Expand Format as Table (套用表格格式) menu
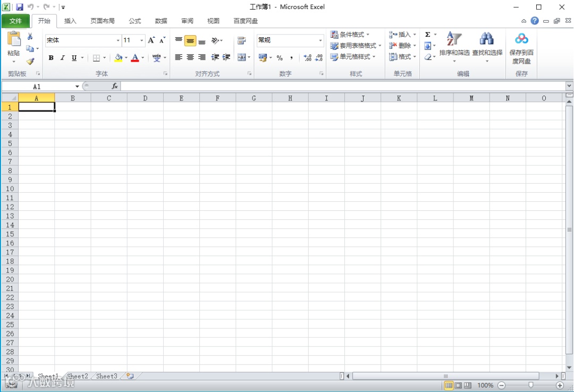Screen dimensions: 574x392 click(356, 46)
